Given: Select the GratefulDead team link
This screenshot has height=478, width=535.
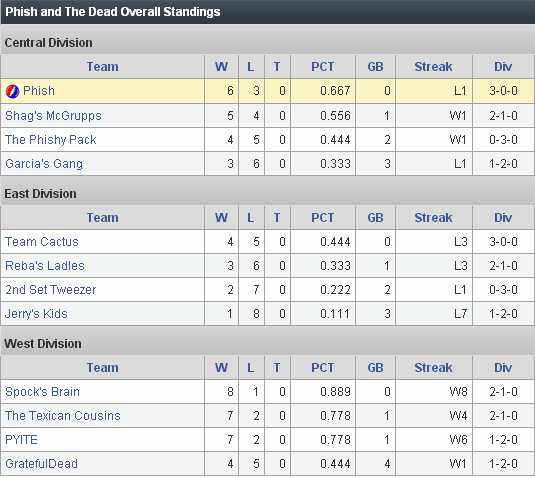Looking at the screenshot, I should coord(41,464).
